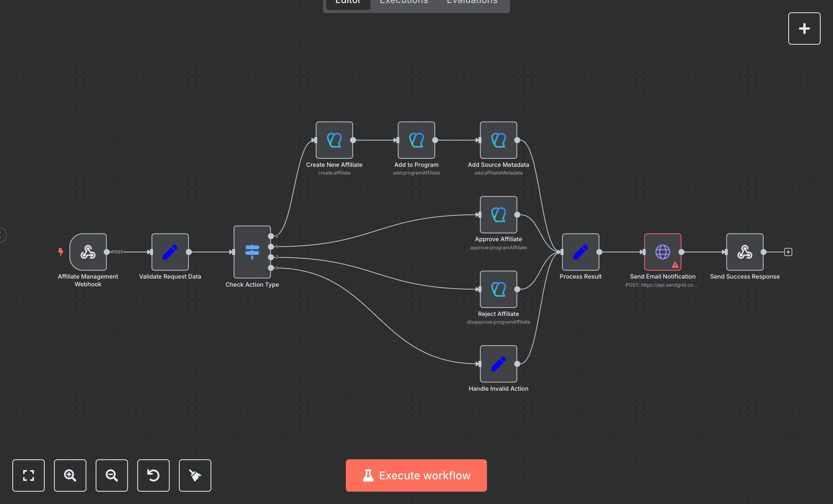Screen dimensions: 833x504
Task: Tidy up the workflow layout
Action: coord(195,475)
